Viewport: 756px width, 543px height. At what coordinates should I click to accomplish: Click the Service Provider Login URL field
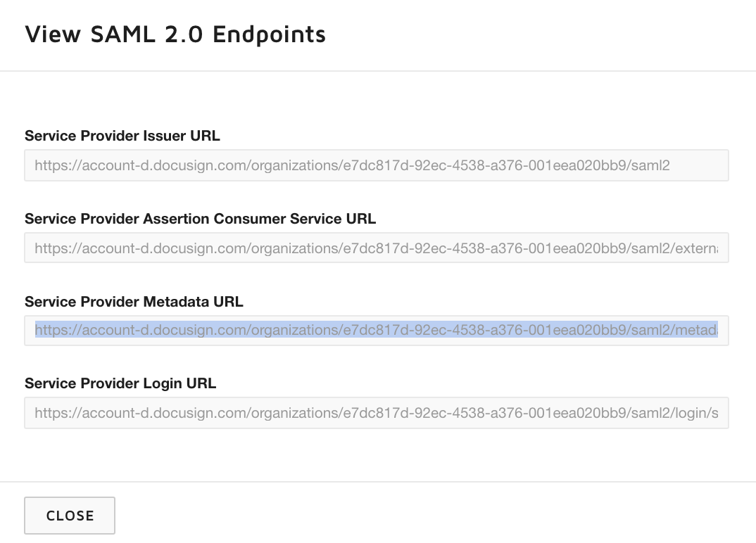click(x=377, y=413)
